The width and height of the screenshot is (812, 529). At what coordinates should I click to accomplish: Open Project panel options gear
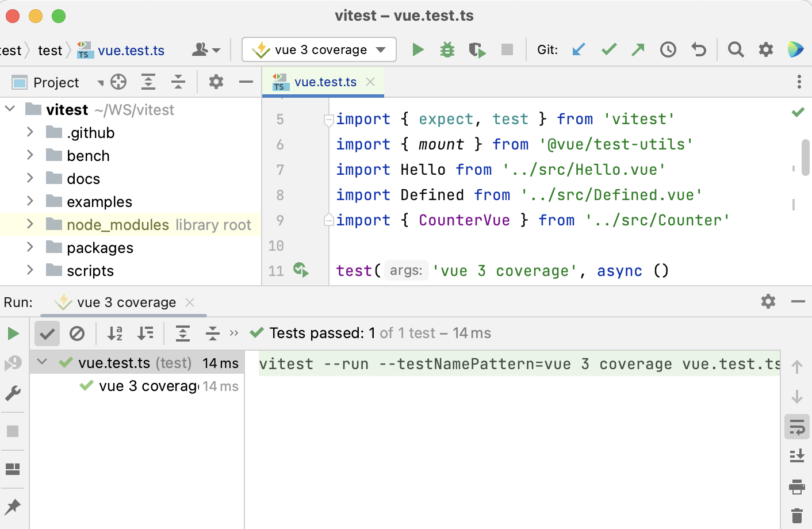[x=216, y=82]
